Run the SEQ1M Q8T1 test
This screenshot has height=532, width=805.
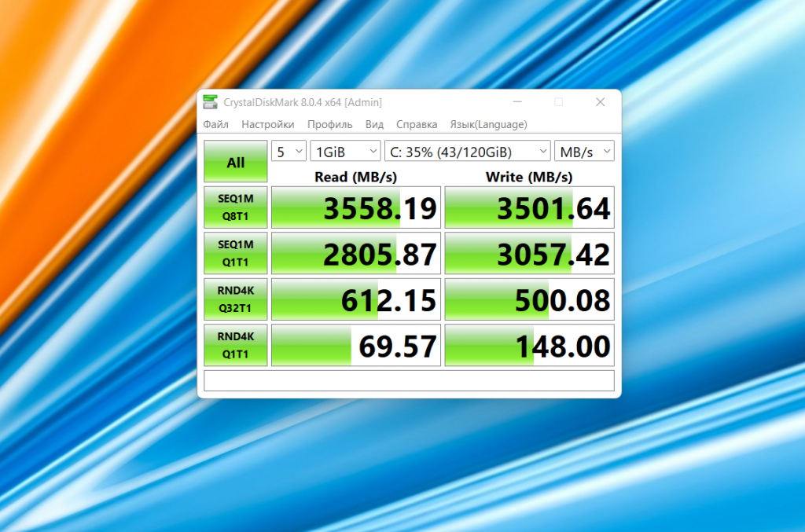click(x=236, y=207)
